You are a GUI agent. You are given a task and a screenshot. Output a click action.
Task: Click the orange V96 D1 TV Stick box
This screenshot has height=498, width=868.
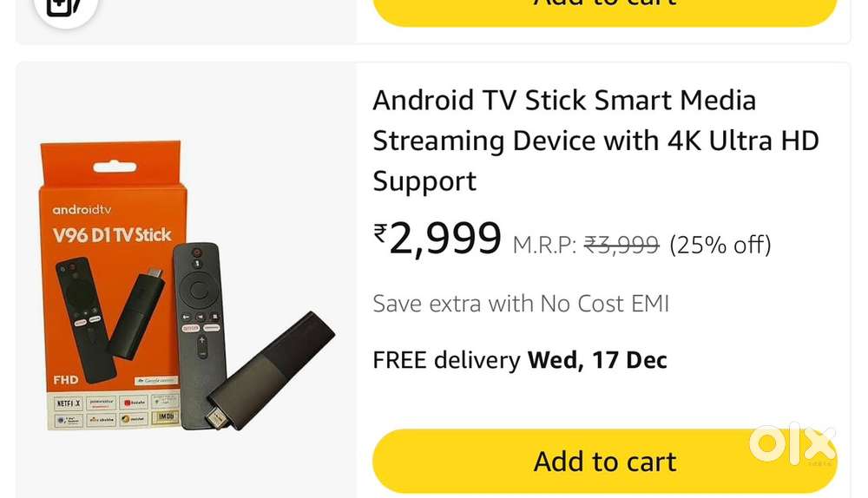112,285
